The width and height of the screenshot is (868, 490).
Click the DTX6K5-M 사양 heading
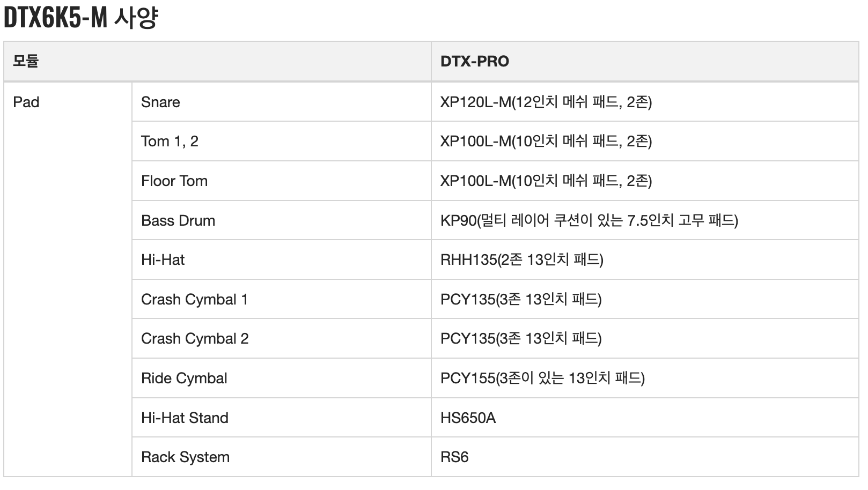[81, 18]
